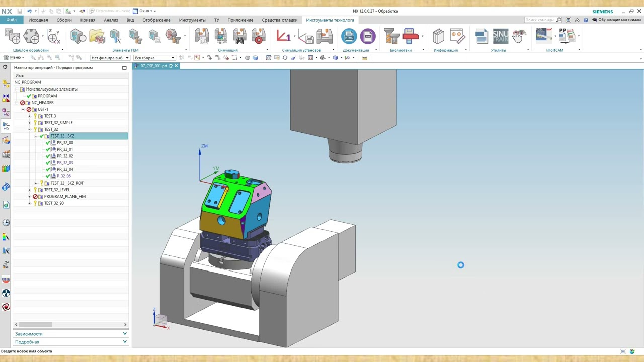This screenshot has height=362, width=644.
Task: Open the Меню dropdown
Action: point(14,58)
